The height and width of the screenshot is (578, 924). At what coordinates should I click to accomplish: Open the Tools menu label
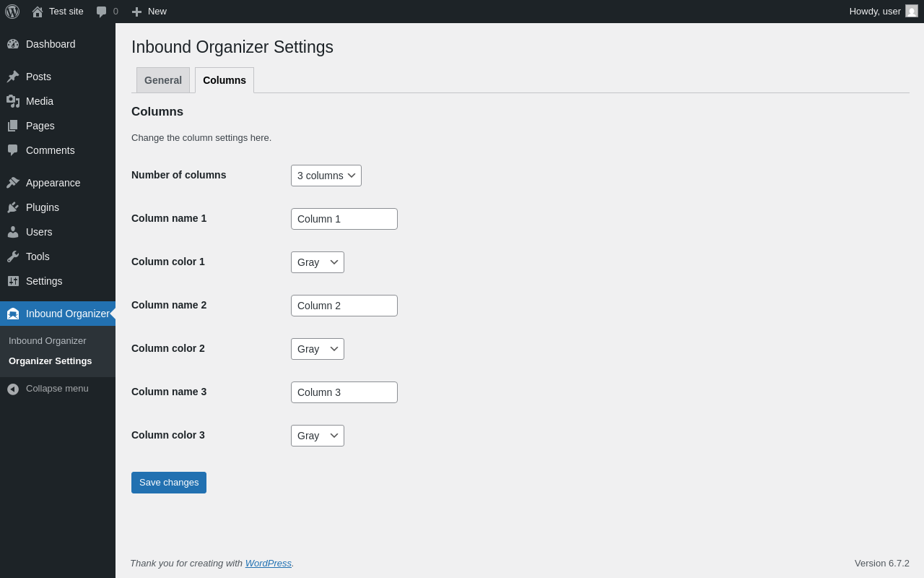point(38,256)
